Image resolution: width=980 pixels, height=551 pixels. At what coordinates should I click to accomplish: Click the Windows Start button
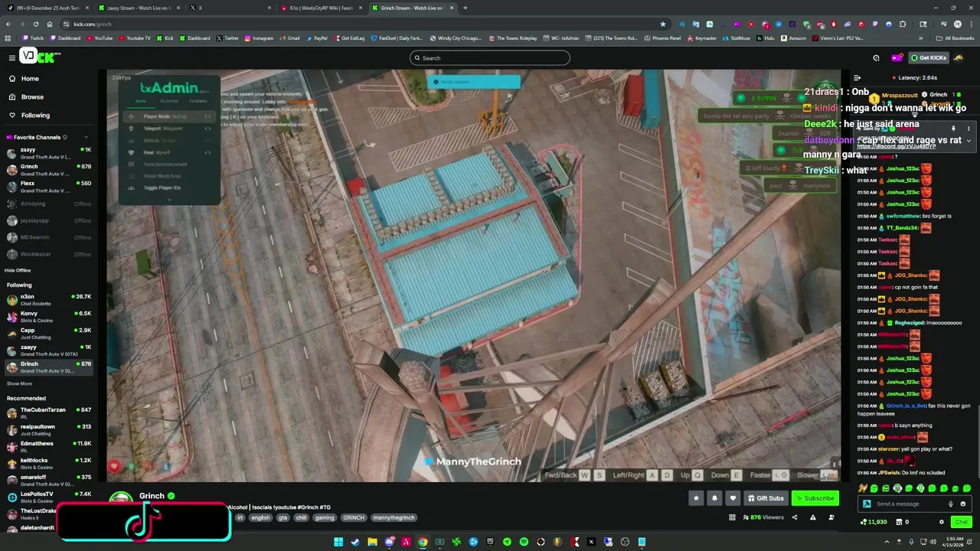(338, 542)
